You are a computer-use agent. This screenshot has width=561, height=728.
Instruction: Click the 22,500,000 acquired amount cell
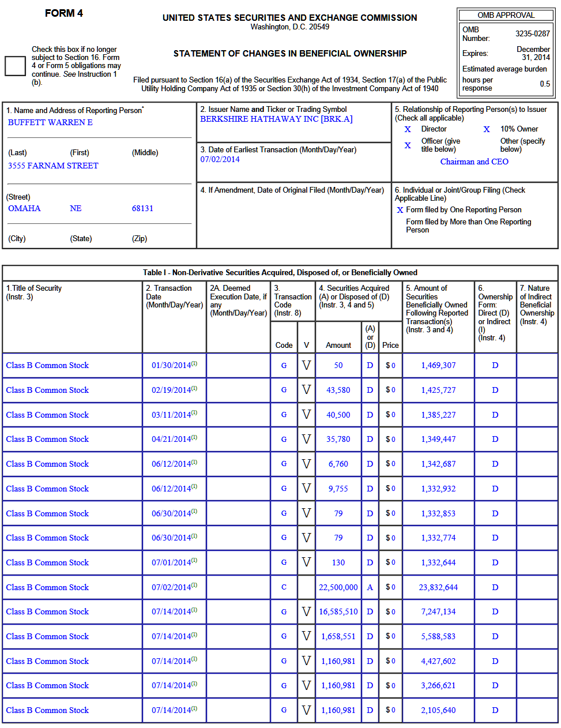(338, 587)
